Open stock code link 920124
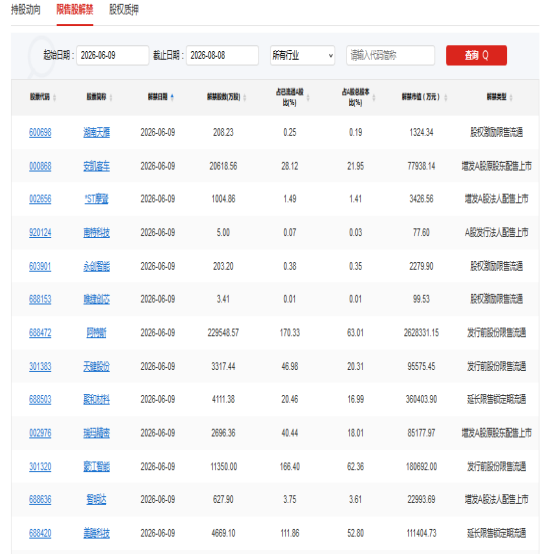Viewport: 554px width, 555px height. click(x=40, y=233)
